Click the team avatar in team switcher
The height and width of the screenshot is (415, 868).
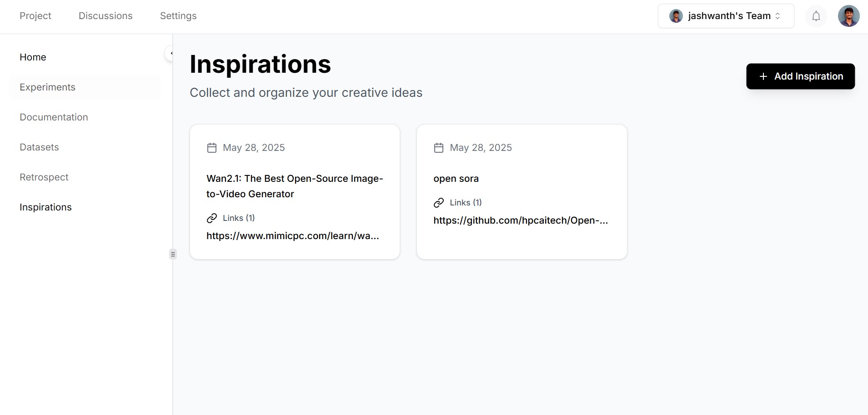(x=676, y=16)
